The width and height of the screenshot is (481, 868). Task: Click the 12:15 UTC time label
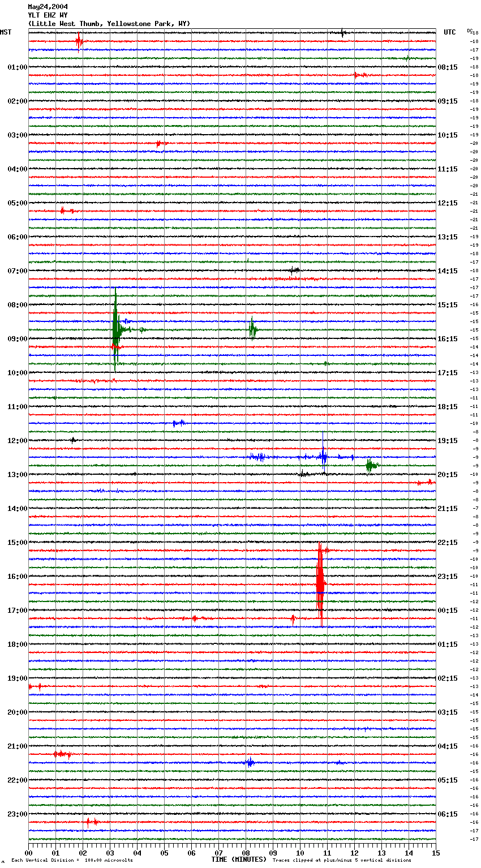(448, 203)
